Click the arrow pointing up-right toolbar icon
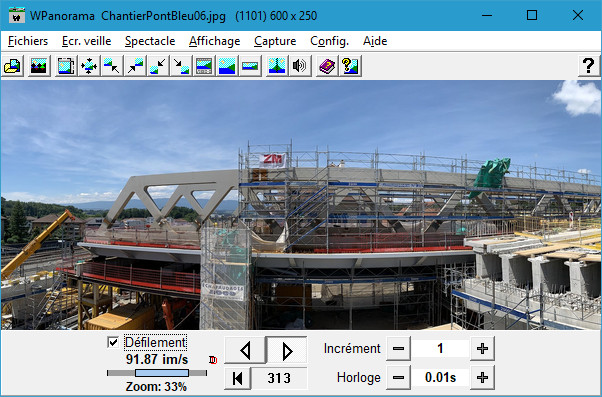This screenshot has width=602, height=397. [135, 66]
